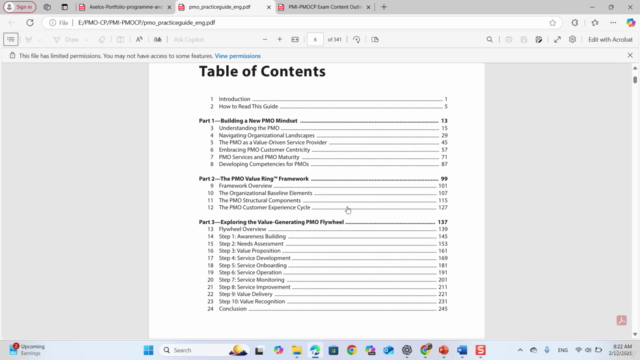This screenshot has width=640, height=360.
Task: Click the vertical scrollbar thumb
Action: 635,80
